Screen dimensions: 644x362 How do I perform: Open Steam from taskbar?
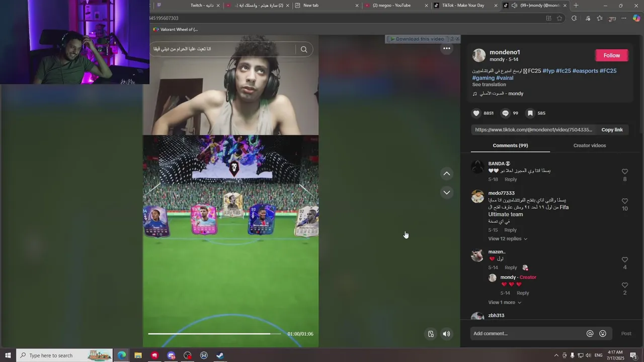[220, 355]
